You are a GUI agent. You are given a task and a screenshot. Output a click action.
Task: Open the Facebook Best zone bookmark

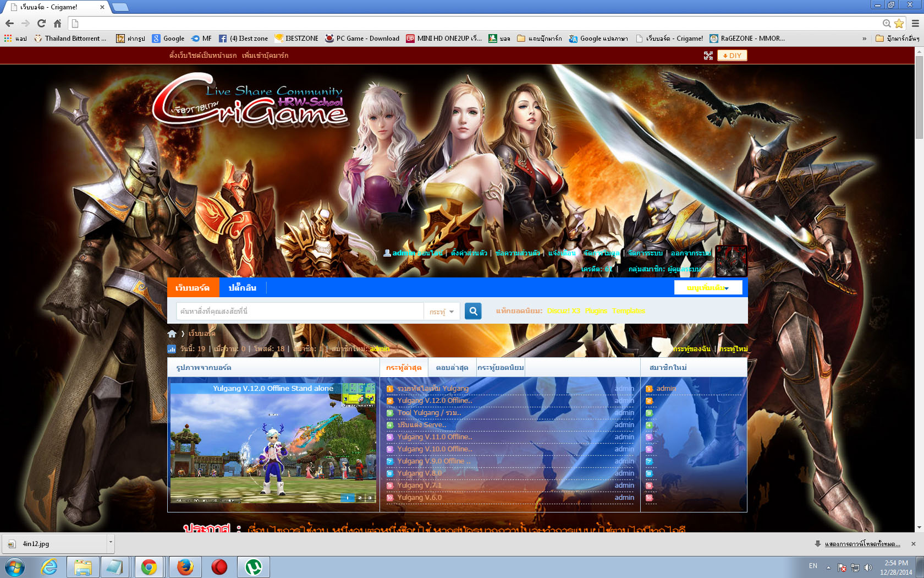click(243, 39)
